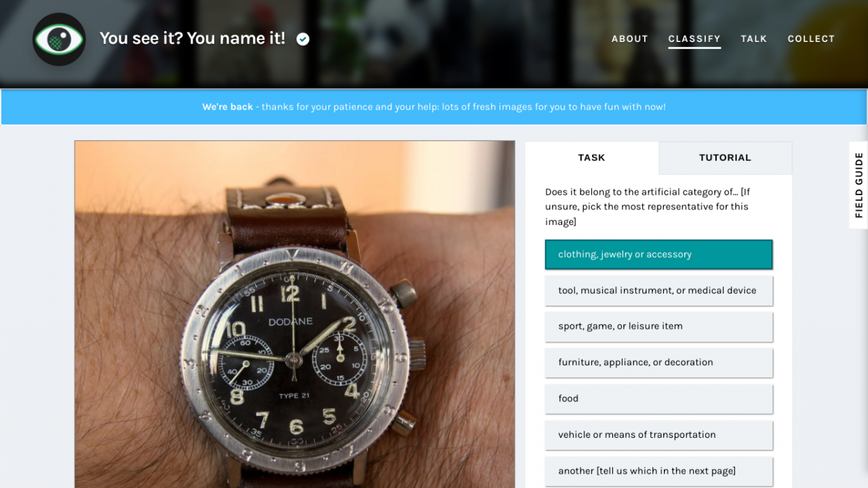This screenshot has width=868, height=488.
Task: Pick sport, game, or leisure item
Action: pos(658,326)
